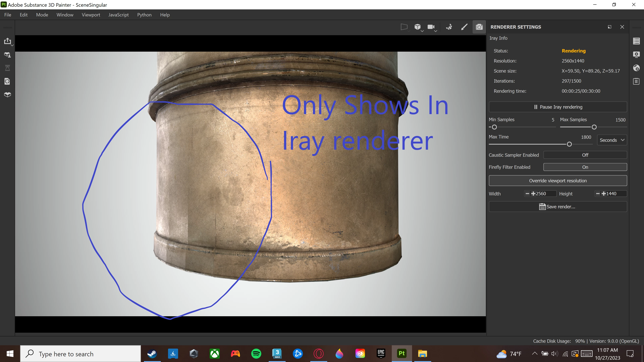Switch to painting mode brush icon

click(464, 27)
